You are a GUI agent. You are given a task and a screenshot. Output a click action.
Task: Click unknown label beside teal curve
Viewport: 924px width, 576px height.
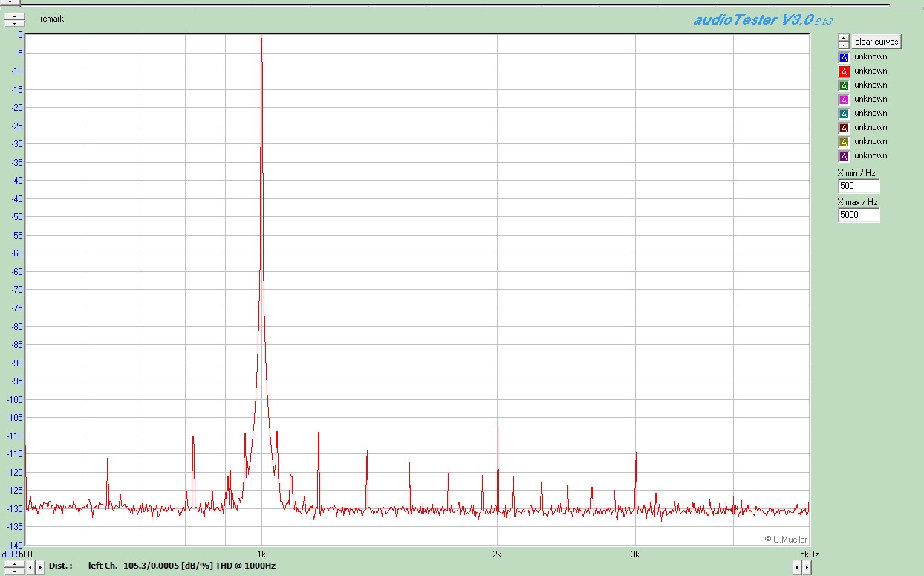[x=871, y=114]
